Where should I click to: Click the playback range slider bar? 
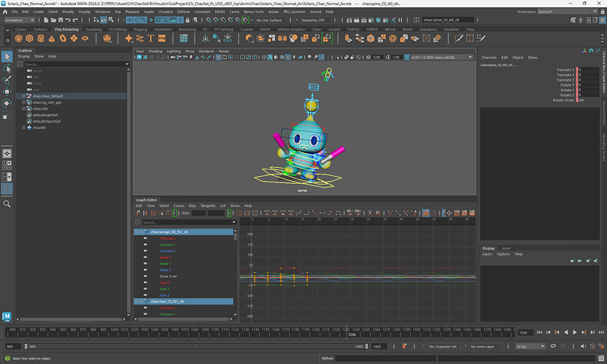[x=196, y=346]
